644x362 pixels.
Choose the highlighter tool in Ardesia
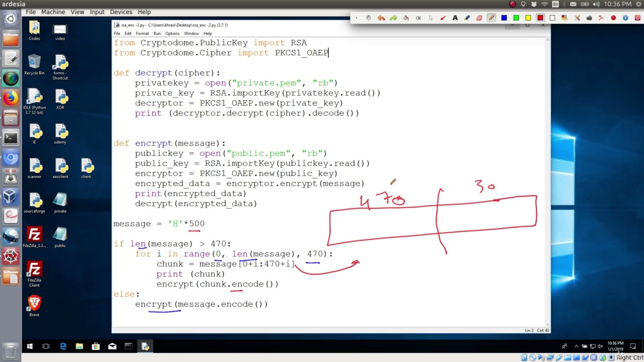tap(467, 18)
